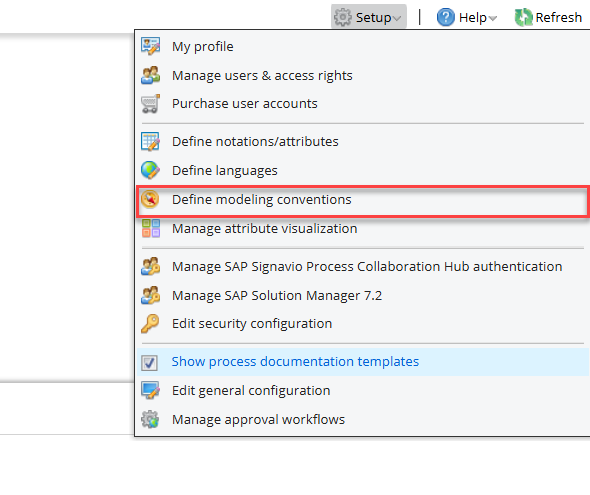Screen dimensions: 590x495
Task: Click the globe icon for languages
Action: (151, 170)
